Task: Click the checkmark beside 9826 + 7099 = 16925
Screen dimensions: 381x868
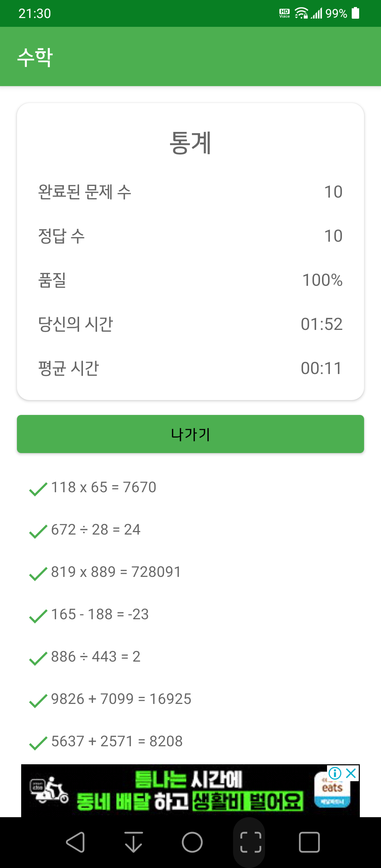Action: 38,701
